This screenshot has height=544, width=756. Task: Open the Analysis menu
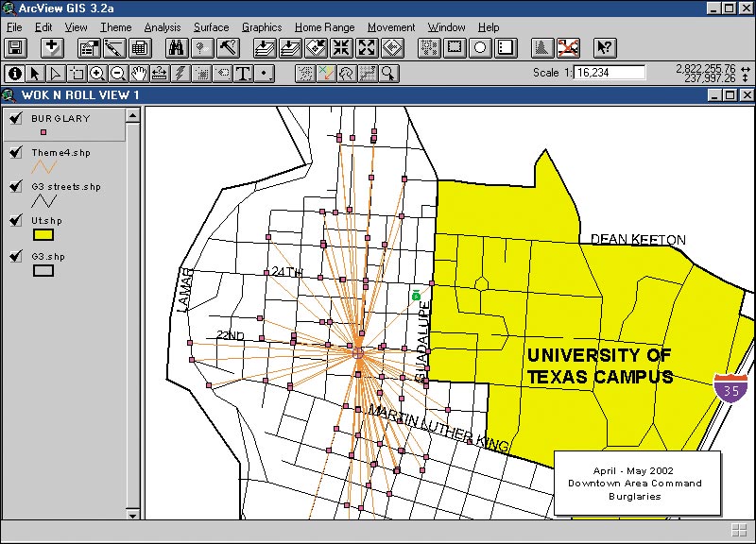click(163, 27)
